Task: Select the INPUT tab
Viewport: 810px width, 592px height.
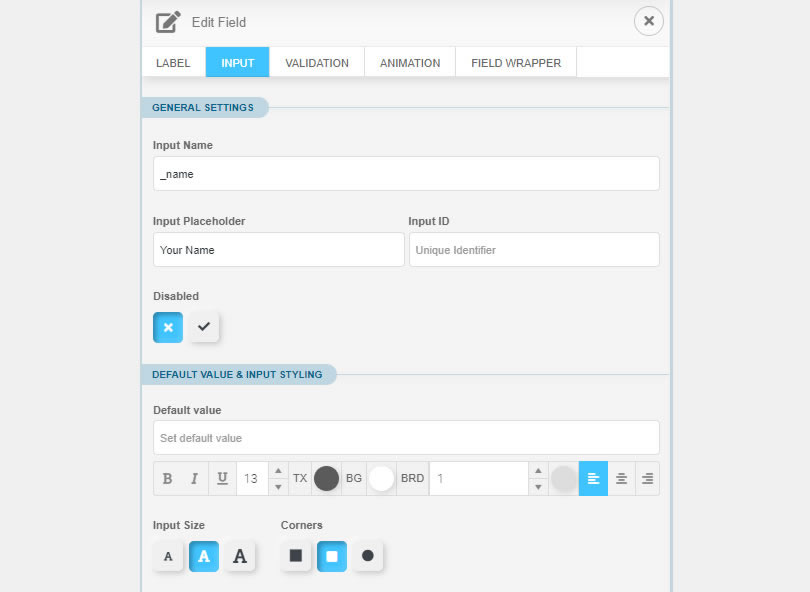Action: [x=238, y=63]
